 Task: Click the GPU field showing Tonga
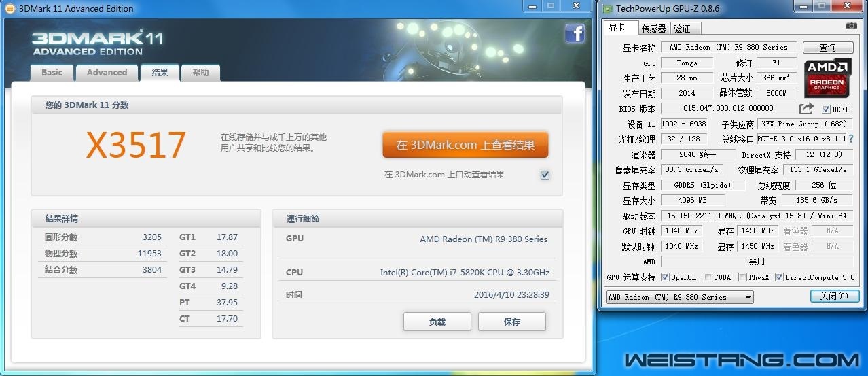click(687, 63)
